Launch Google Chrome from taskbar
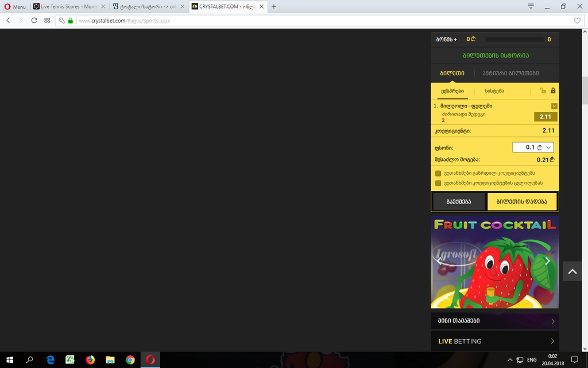This screenshot has width=588, height=368. coord(130,360)
